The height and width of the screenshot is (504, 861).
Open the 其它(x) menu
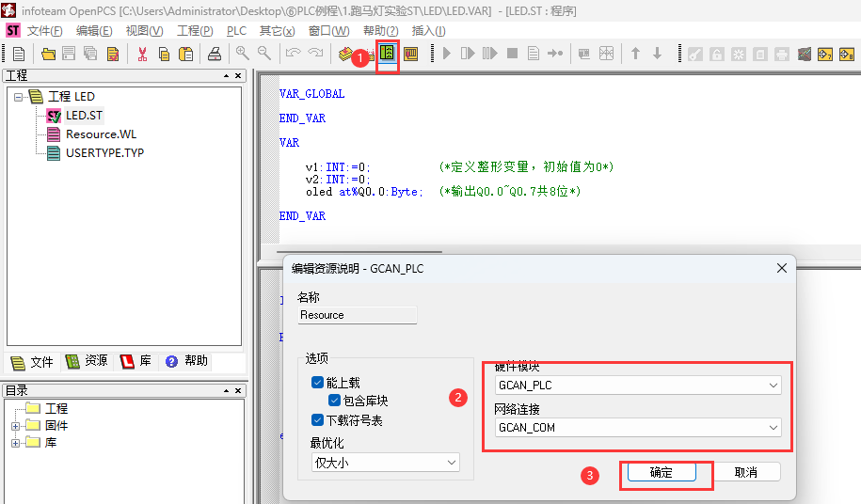[278, 31]
